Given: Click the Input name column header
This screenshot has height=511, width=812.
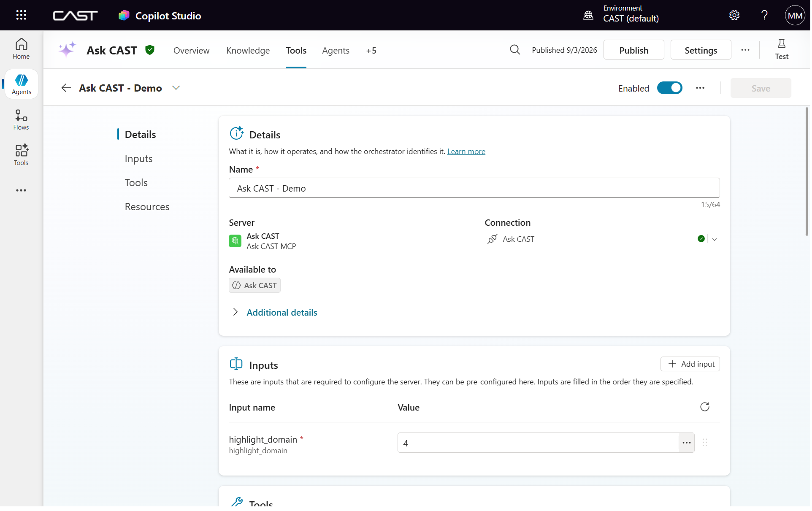Looking at the screenshot, I should coord(252,408).
